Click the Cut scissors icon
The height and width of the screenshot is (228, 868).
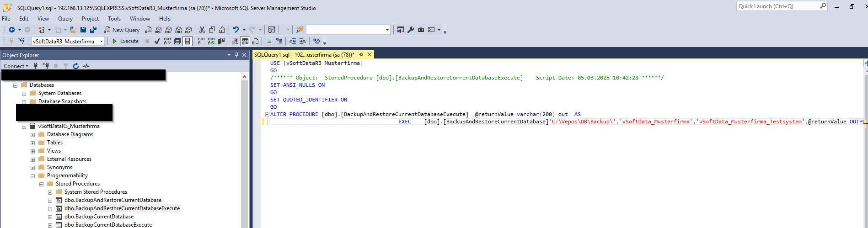pyautogui.click(x=202, y=30)
